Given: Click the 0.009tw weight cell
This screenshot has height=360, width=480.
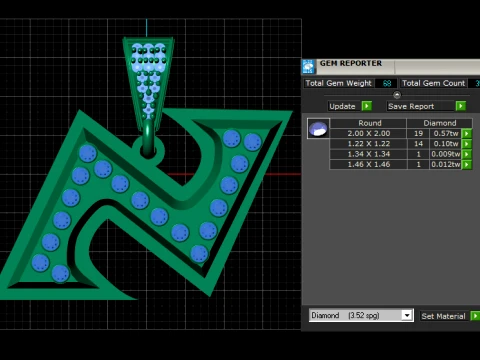Looking at the screenshot, I should 446,154.
